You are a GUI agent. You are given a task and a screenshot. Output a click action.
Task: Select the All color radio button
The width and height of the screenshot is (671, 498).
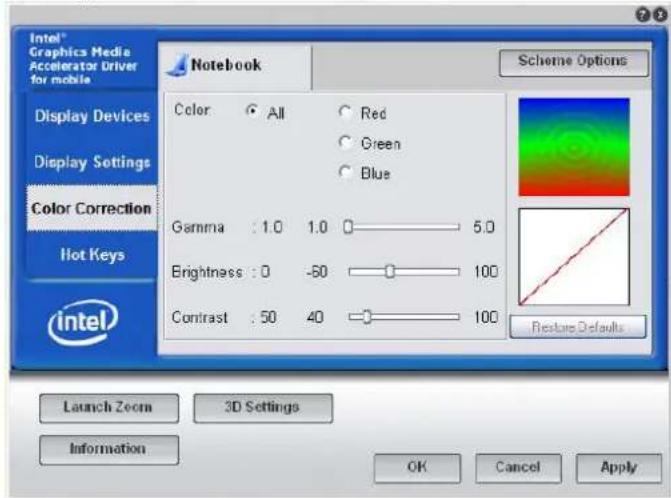tap(252, 111)
